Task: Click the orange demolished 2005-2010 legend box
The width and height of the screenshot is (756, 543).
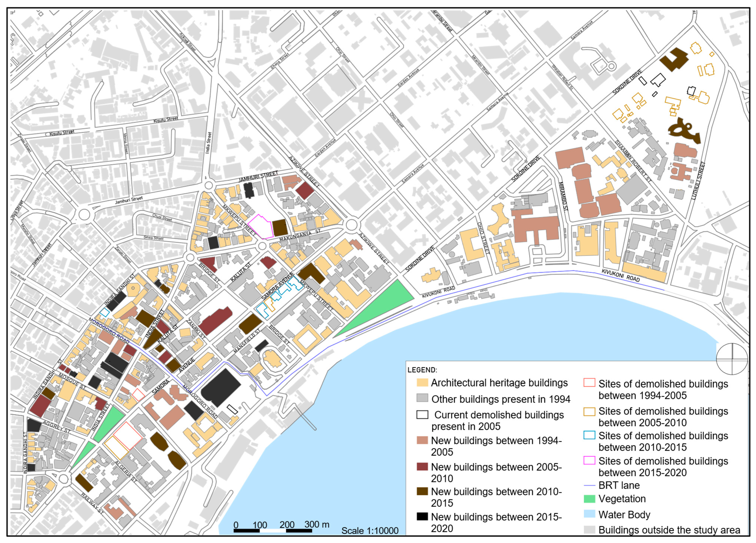Action: point(589,411)
